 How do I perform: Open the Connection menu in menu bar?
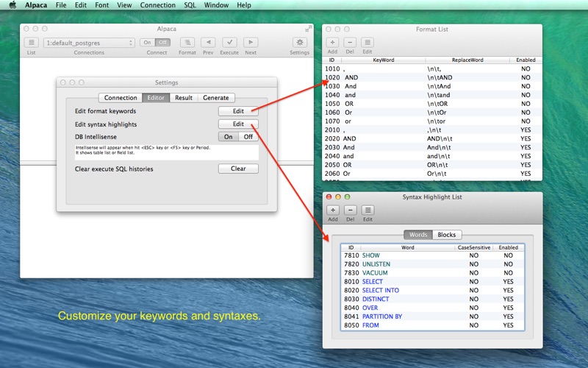pyautogui.click(x=157, y=5)
